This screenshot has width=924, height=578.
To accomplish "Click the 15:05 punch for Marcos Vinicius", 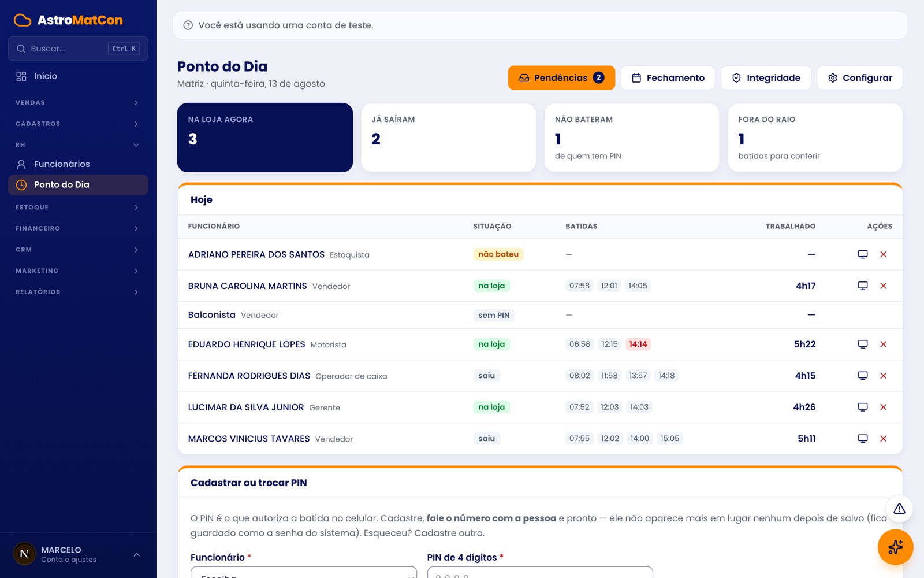I will click(670, 439).
